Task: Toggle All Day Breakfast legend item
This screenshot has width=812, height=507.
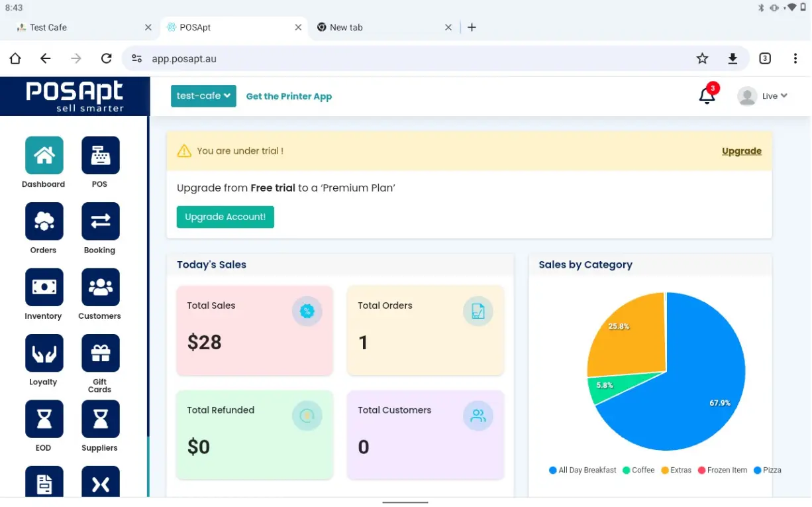Action: (583, 471)
